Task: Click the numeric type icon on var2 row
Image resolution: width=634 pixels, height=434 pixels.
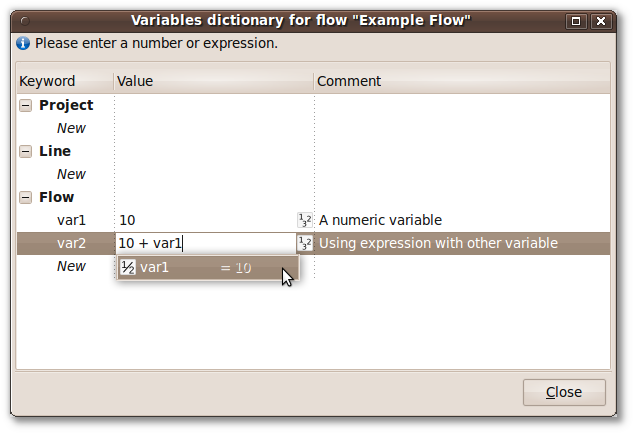Action: point(304,243)
